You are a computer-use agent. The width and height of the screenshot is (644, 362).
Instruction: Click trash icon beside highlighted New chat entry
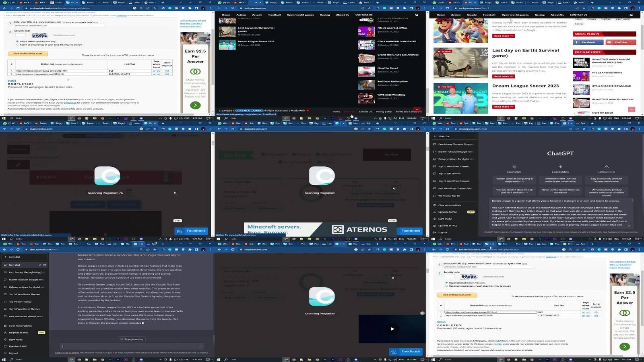[44, 265]
